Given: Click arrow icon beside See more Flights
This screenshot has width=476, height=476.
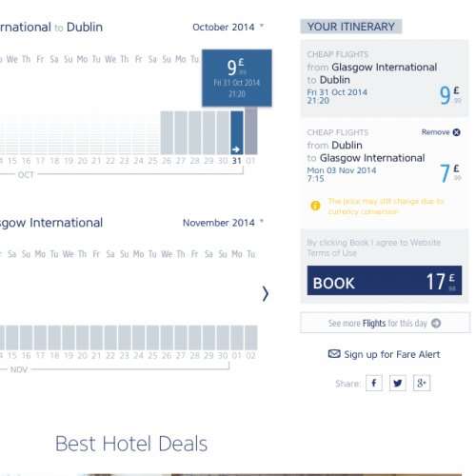Looking at the screenshot, I should point(436,323).
